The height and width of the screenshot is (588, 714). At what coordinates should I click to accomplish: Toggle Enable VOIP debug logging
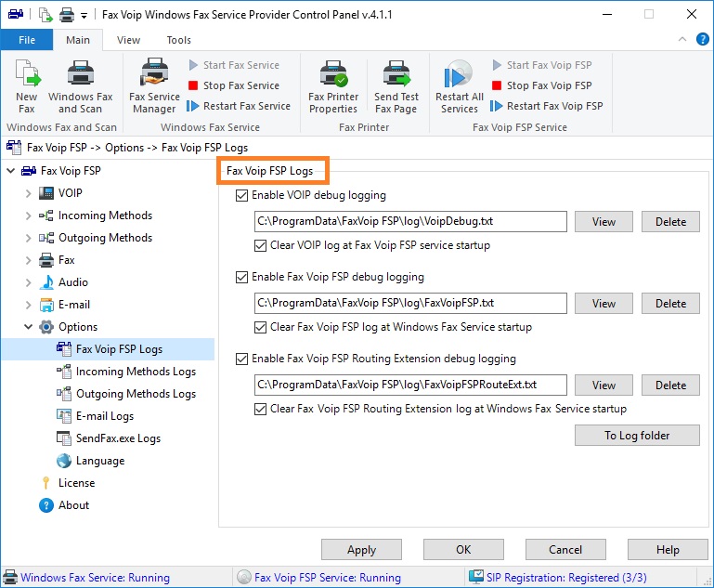(x=241, y=195)
